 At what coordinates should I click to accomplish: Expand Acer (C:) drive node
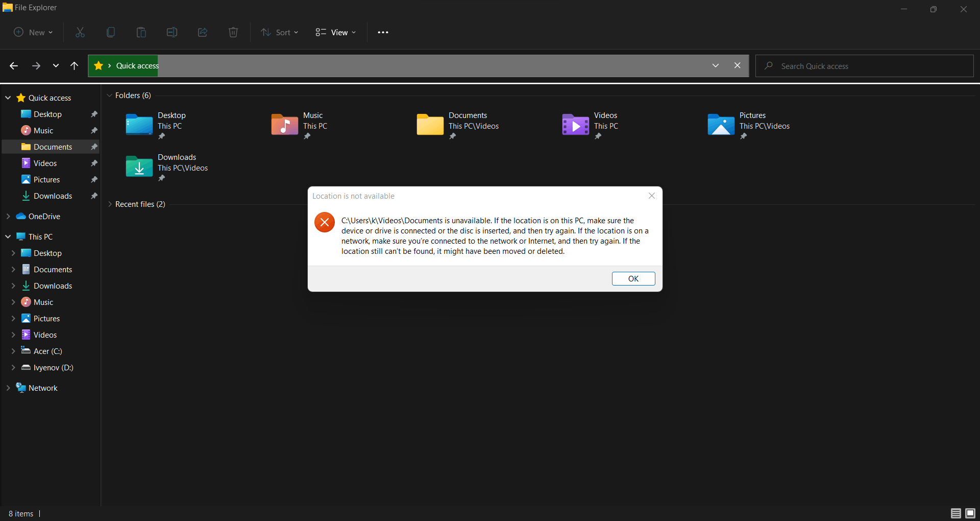coord(13,351)
